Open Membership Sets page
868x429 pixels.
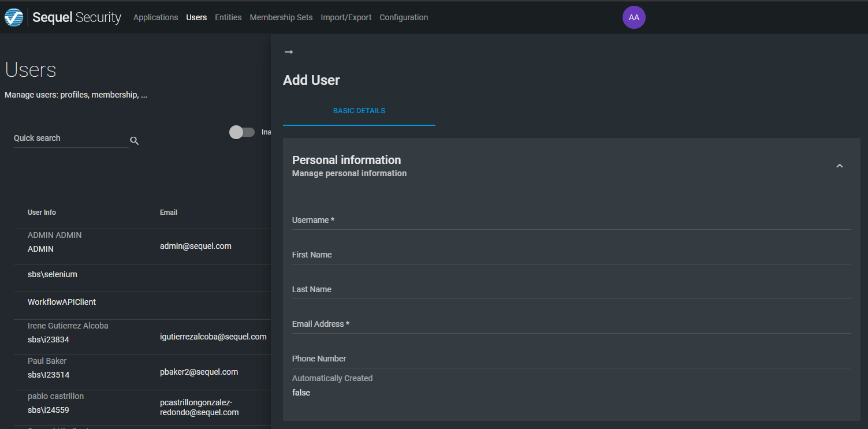(x=281, y=17)
